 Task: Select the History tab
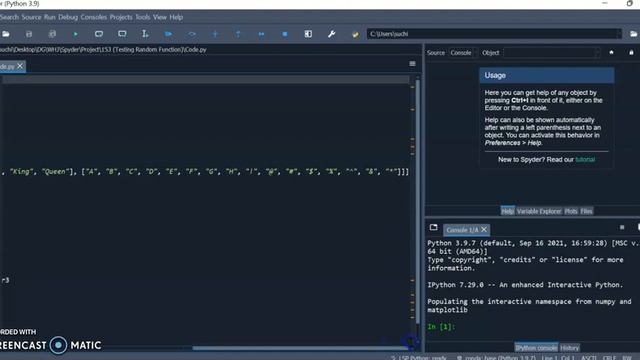coord(569,348)
